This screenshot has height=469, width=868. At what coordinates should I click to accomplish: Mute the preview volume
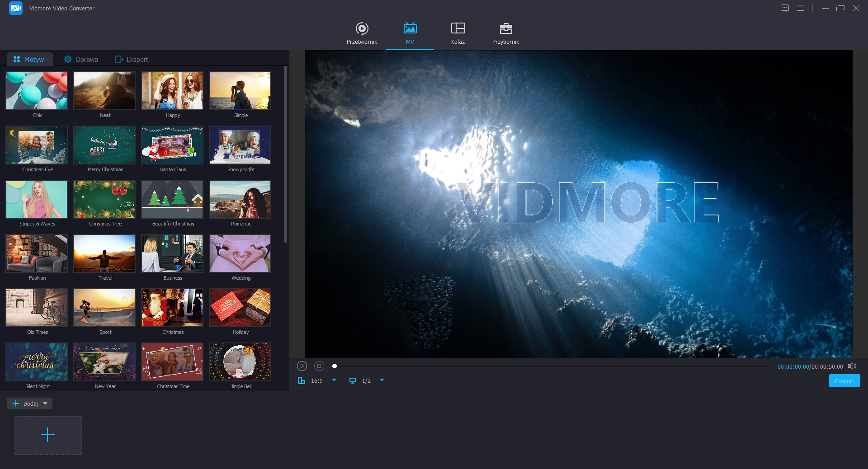tap(852, 366)
